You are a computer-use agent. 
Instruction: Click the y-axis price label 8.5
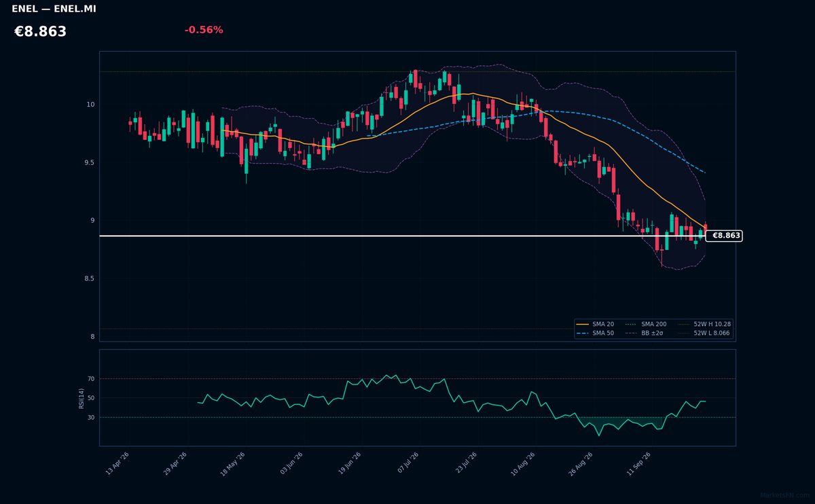(x=89, y=279)
